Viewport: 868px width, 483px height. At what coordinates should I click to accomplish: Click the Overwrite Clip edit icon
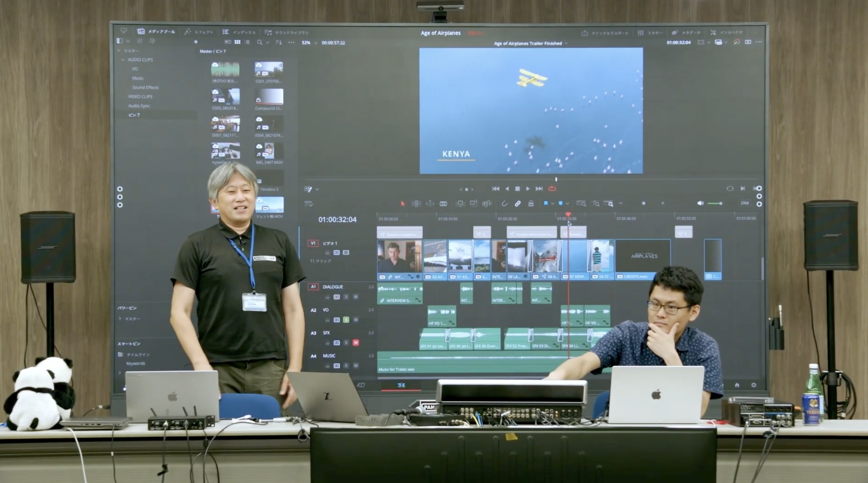[474, 204]
